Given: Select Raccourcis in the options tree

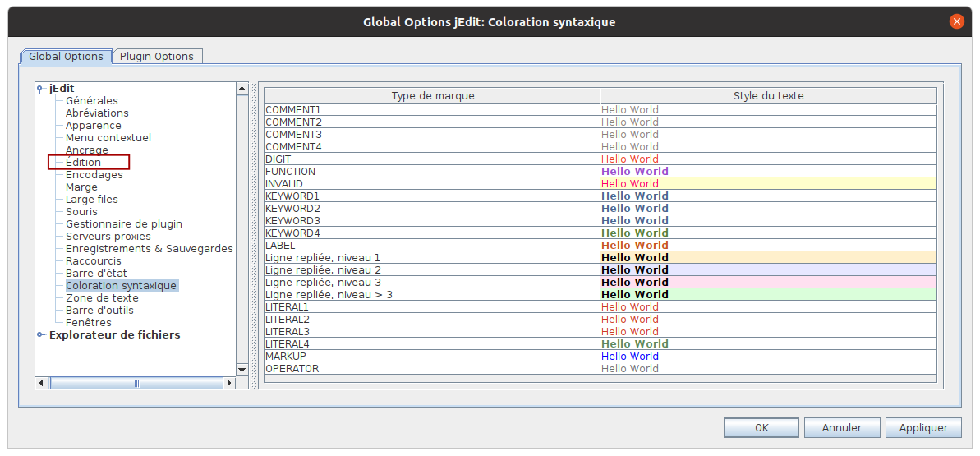Looking at the screenshot, I should tap(93, 261).
